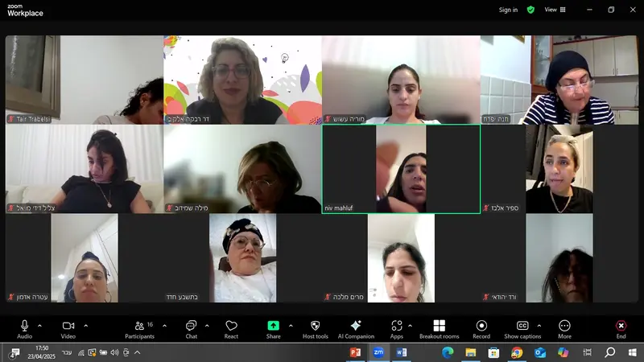Start screen Share with green button
This screenshot has width=644, height=362.
pyautogui.click(x=273, y=328)
